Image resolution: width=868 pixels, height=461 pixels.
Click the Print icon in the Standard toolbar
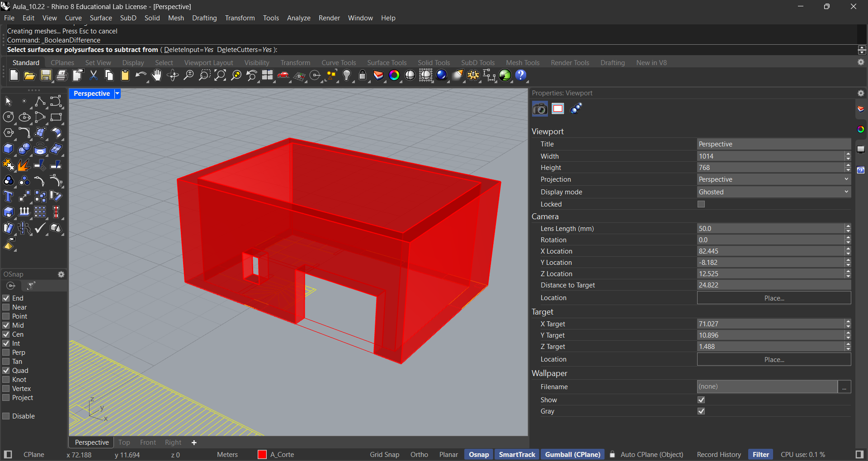tap(61, 75)
